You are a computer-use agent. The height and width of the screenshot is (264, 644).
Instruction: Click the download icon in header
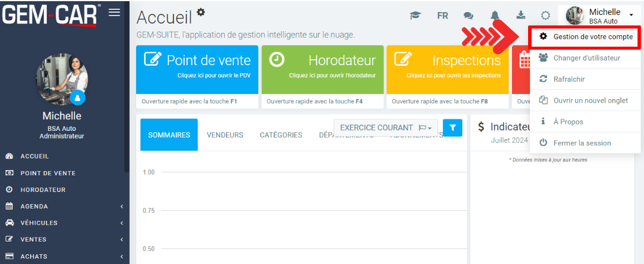[x=520, y=16]
